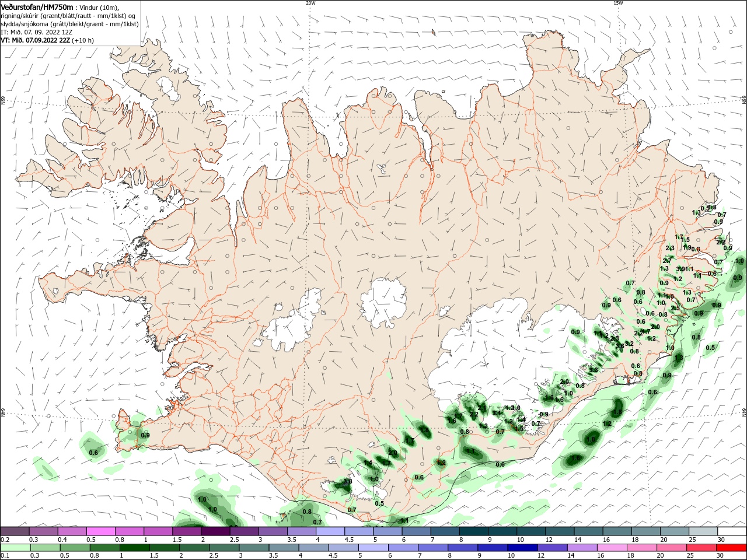The width and height of the screenshot is (747, 560).
Task: Click the 0.9 value on Reykjanes peninsula
Action: coord(145,435)
